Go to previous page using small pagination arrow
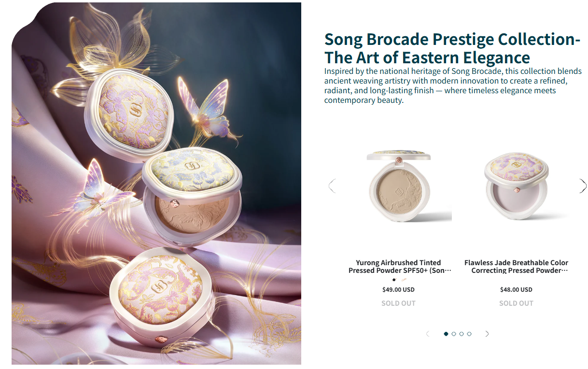Screen dimensions: 588x369 (428, 334)
